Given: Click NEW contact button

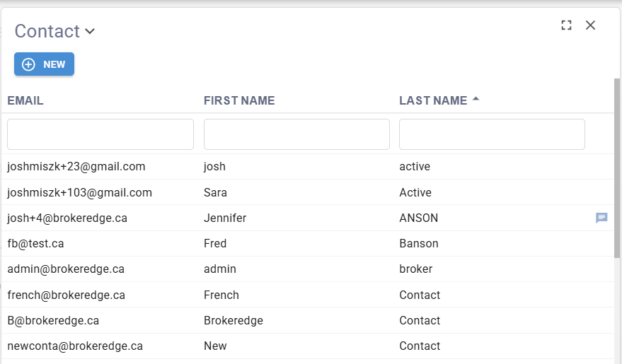Looking at the screenshot, I should click(x=44, y=64).
